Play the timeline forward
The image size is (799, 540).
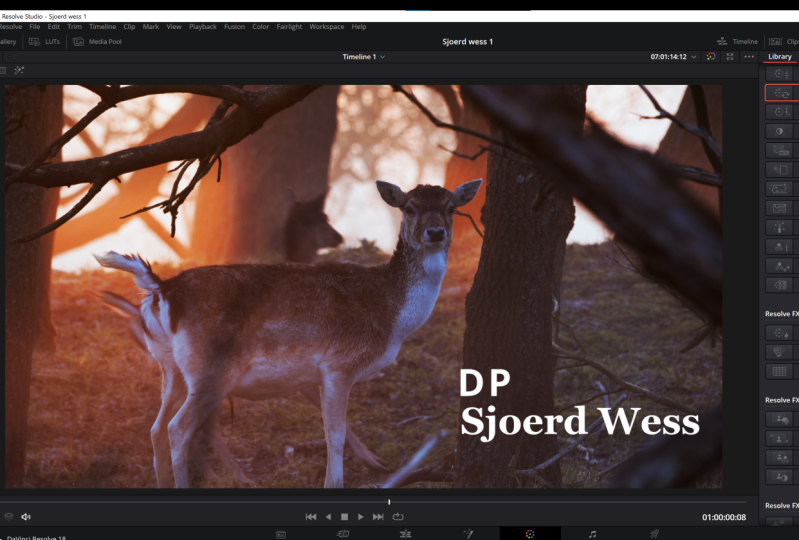point(360,517)
